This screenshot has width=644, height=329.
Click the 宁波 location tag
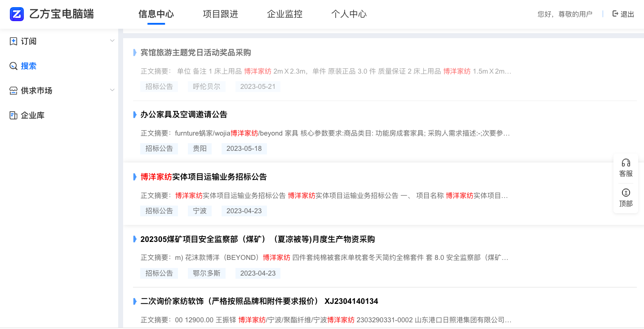pos(200,211)
